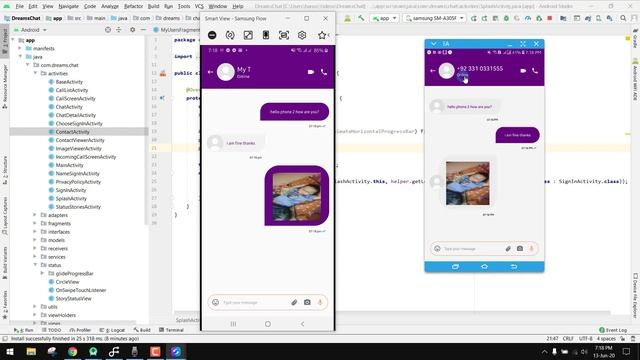Open received image in right phone chat

tap(468, 183)
